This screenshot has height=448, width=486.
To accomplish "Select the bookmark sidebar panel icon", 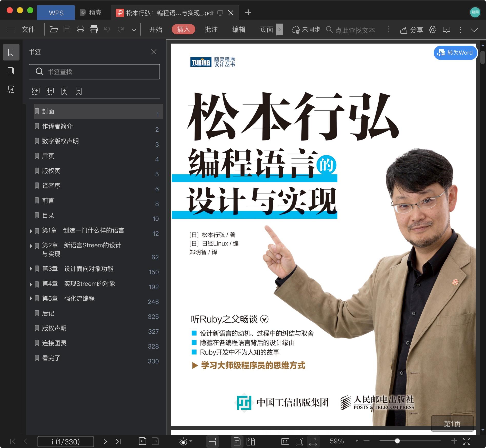I will click(11, 52).
